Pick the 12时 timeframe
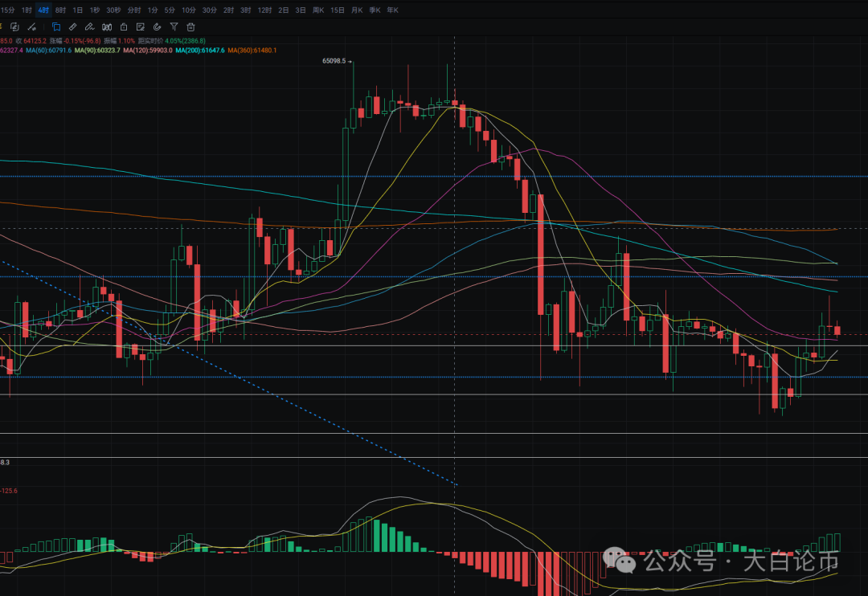This screenshot has width=868, height=596. pyautogui.click(x=264, y=10)
